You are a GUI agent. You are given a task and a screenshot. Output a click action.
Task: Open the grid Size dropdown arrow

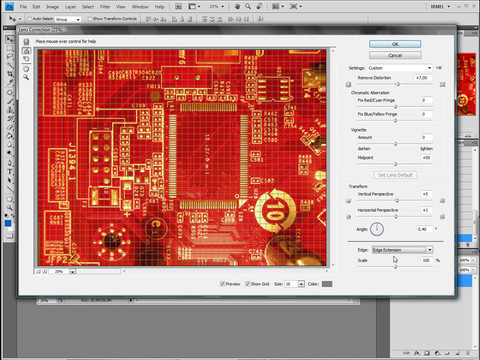[301, 284]
